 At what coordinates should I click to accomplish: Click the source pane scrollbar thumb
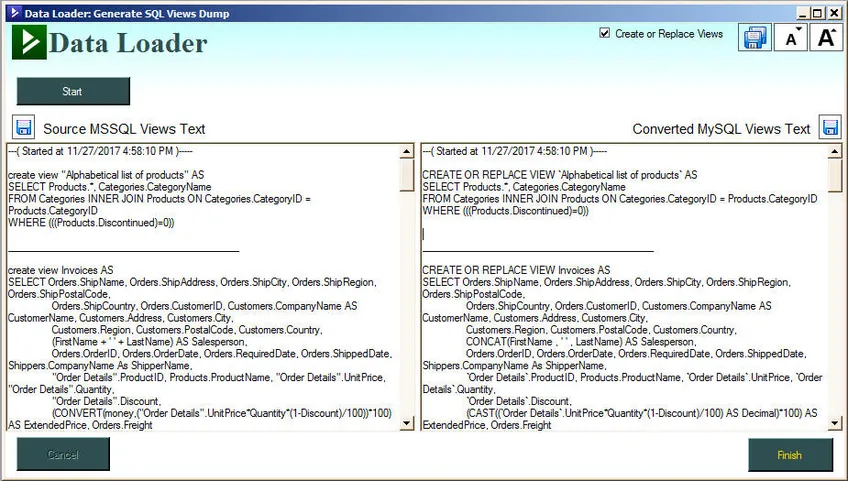coord(407,175)
